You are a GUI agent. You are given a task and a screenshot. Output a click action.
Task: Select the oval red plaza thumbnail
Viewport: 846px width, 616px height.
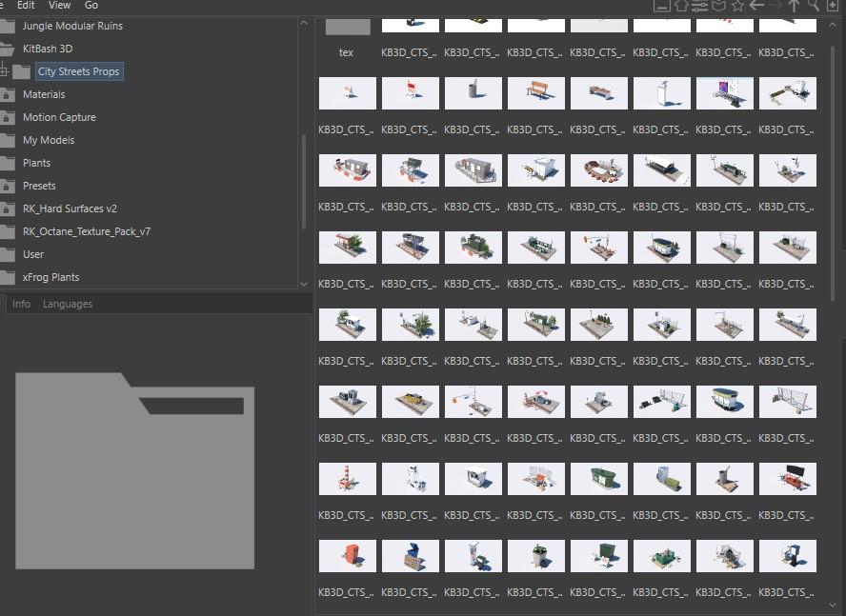click(599, 170)
